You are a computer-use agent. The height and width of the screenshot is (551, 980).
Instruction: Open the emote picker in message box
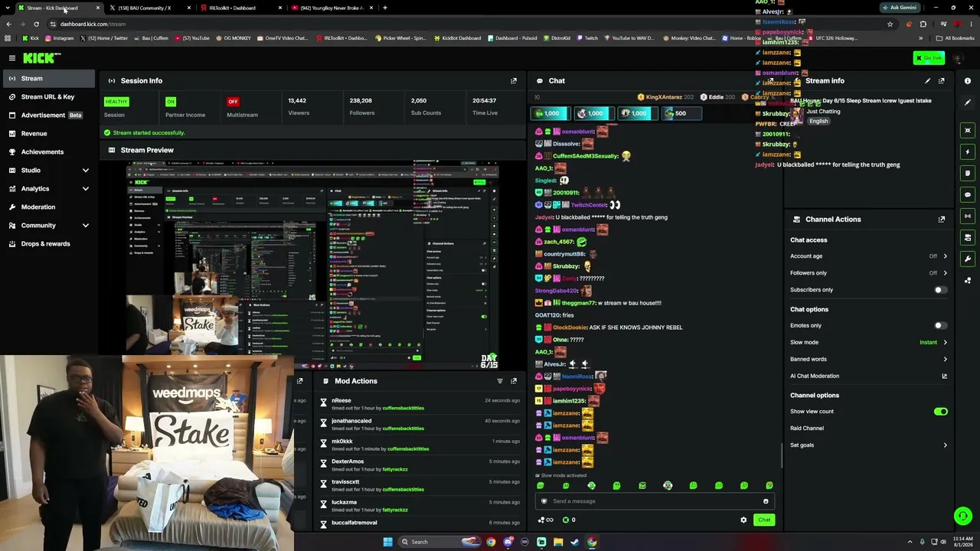coord(766,501)
